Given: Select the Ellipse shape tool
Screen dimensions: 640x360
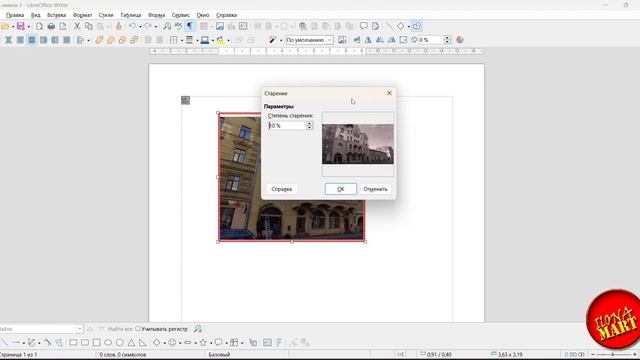Looking at the screenshot, I should [108, 342].
